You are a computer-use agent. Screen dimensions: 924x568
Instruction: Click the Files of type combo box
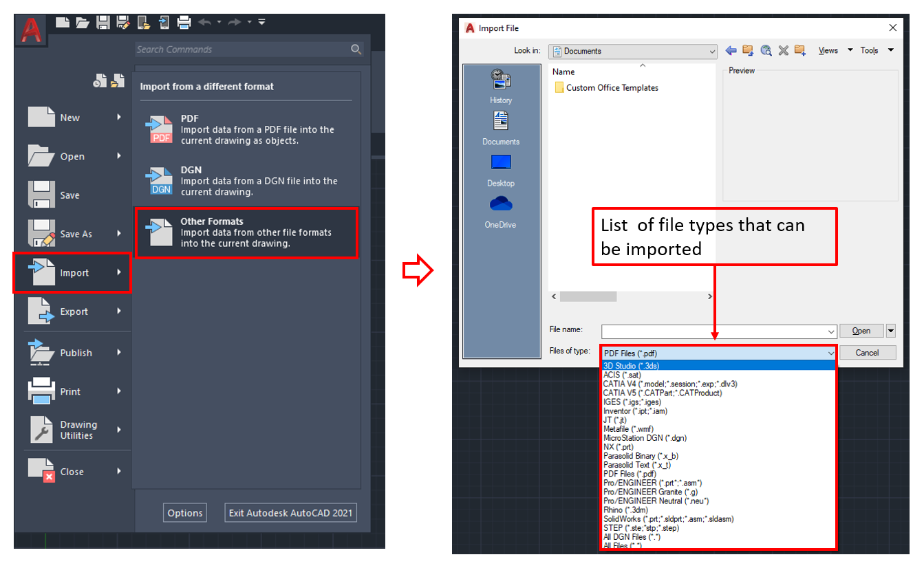(719, 353)
